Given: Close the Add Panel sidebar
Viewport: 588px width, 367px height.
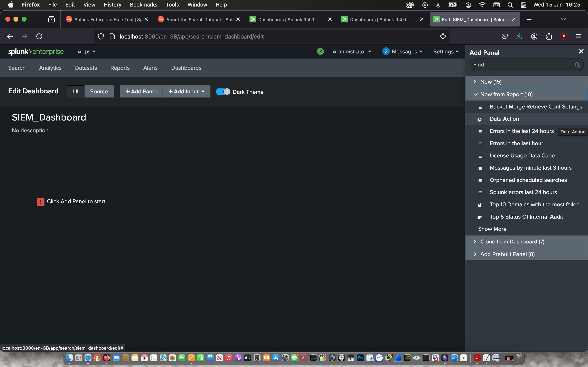Looking at the screenshot, I should click(x=581, y=51).
